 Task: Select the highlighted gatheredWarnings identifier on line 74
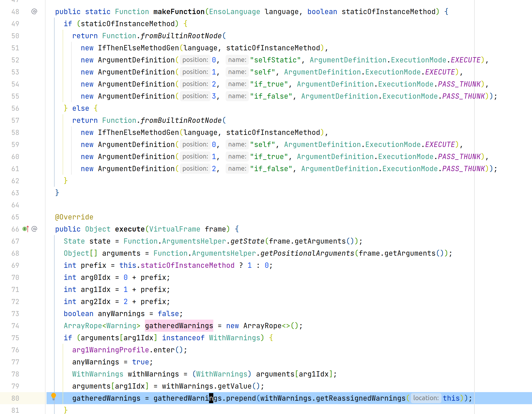pyautogui.click(x=179, y=326)
